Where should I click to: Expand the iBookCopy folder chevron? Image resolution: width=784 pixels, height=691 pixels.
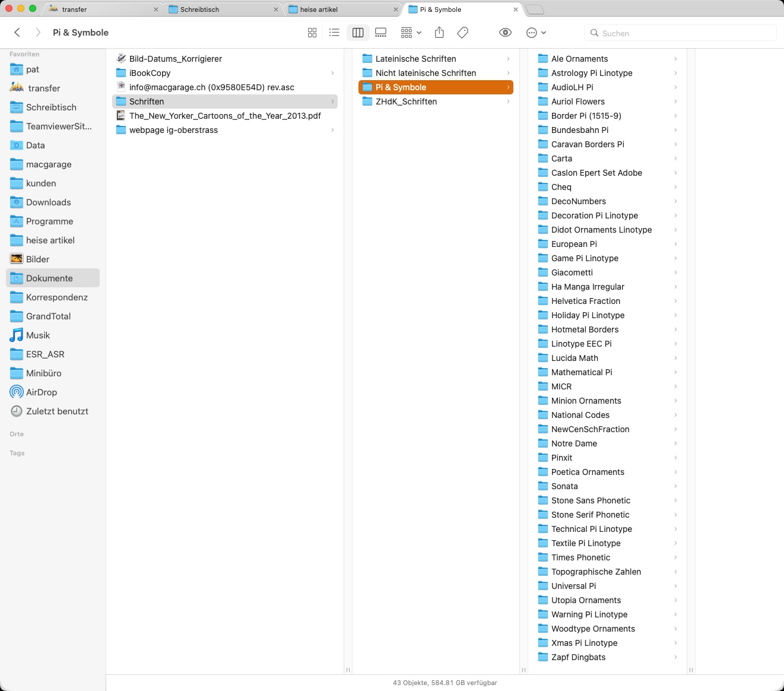point(332,73)
